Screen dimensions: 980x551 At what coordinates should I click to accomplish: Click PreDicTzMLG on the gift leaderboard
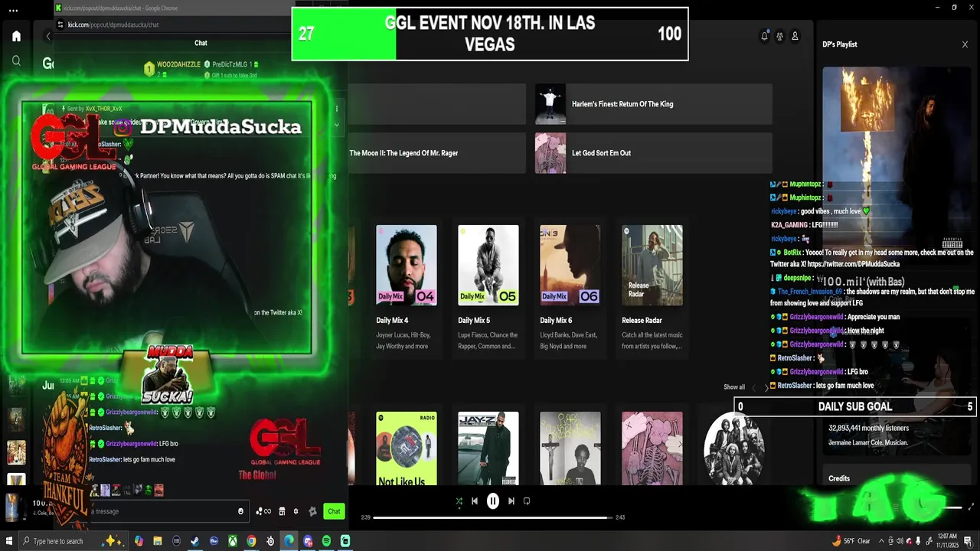[x=230, y=65]
